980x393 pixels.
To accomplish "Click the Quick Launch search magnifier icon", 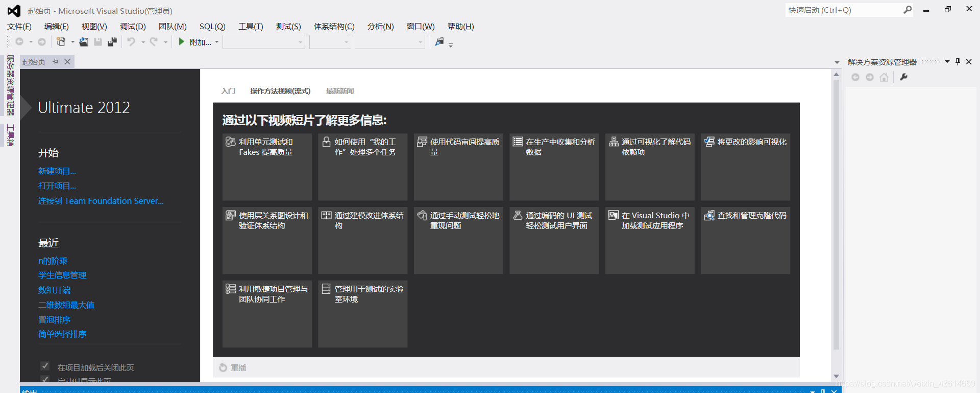I will (x=908, y=10).
